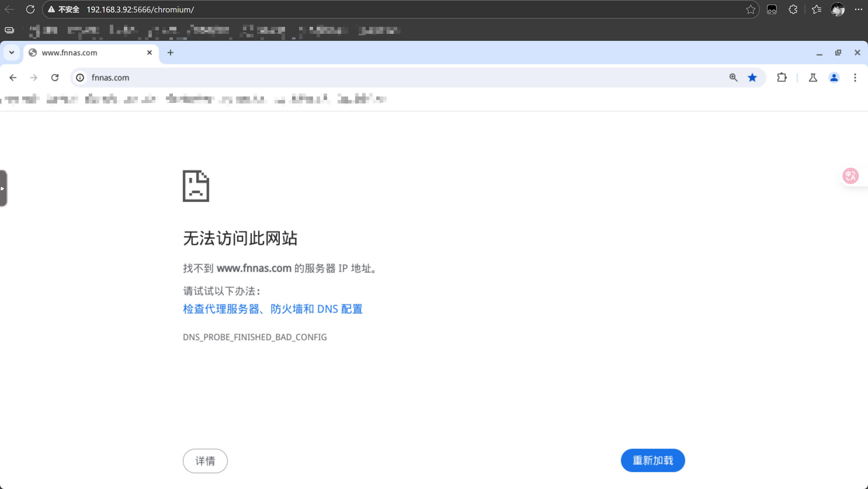Screen dimensions: 868x489
Task: Open Edge favorites list icon
Action: 816,9
